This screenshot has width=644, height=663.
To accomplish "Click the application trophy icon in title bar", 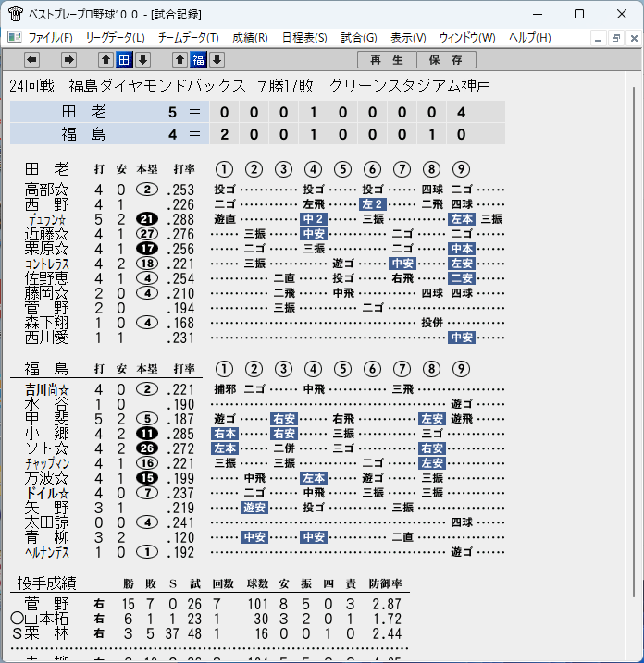I will point(15,14).
